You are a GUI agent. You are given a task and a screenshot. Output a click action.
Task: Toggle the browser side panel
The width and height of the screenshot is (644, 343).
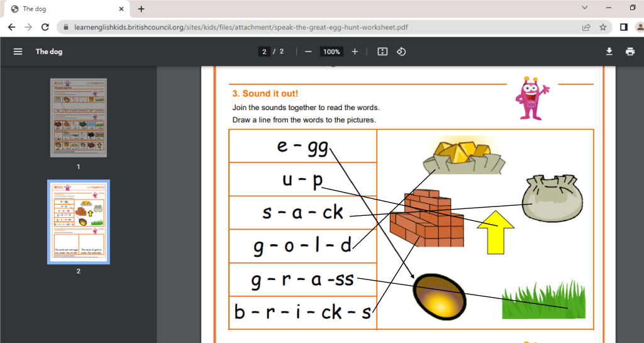point(624,27)
